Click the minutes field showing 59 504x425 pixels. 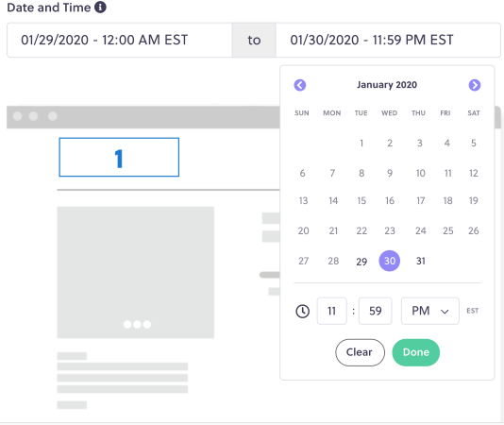tap(375, 311)
